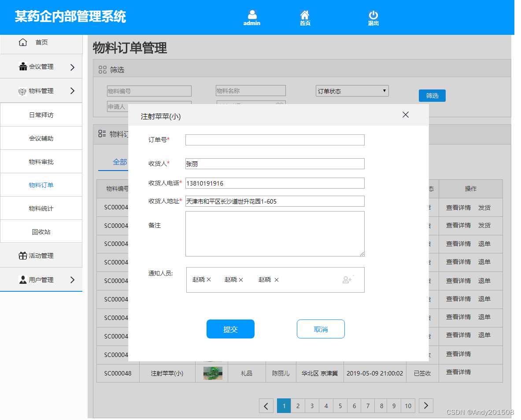Screen dimensions: 521x420
Task: Click the home icon beside sidebar 首页
Action: (22, 42)
